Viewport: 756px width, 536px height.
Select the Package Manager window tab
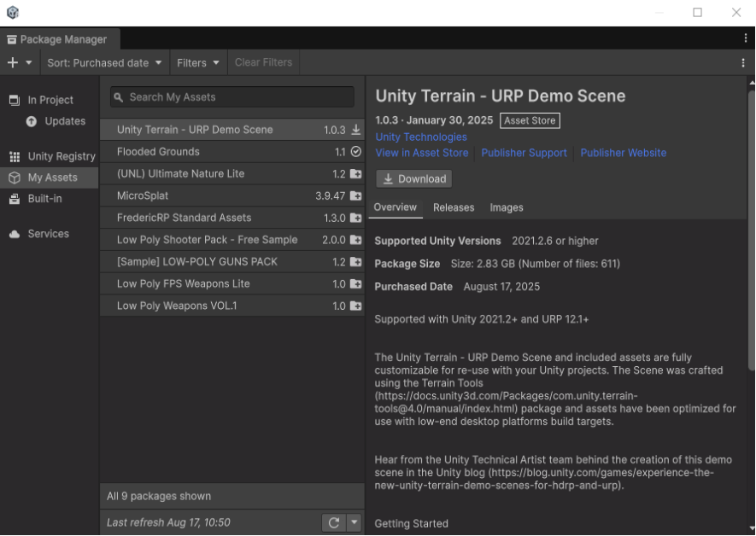[x=60, y=39]
